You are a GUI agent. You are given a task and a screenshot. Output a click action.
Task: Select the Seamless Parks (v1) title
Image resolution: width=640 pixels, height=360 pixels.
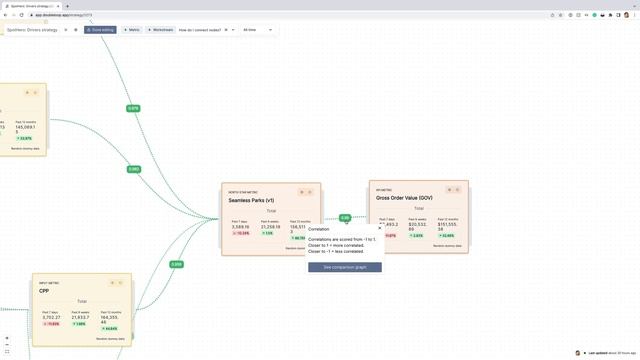coord(251,200)
